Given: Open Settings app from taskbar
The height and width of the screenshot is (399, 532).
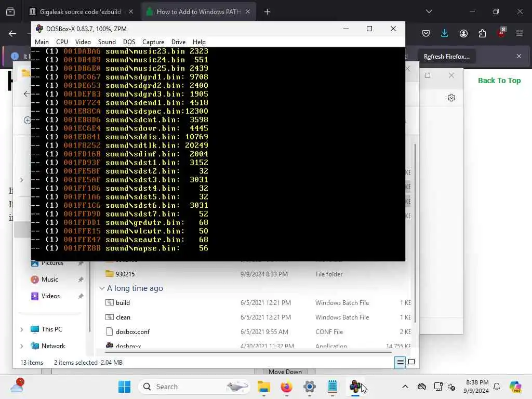Looking at the screenshot, I should click(x=310, y=387).
